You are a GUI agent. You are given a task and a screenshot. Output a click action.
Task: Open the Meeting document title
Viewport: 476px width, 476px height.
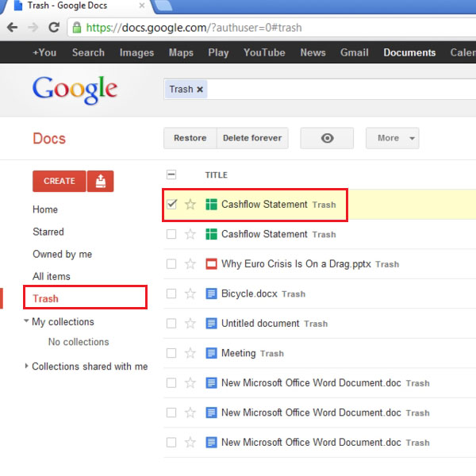point(239,353)
